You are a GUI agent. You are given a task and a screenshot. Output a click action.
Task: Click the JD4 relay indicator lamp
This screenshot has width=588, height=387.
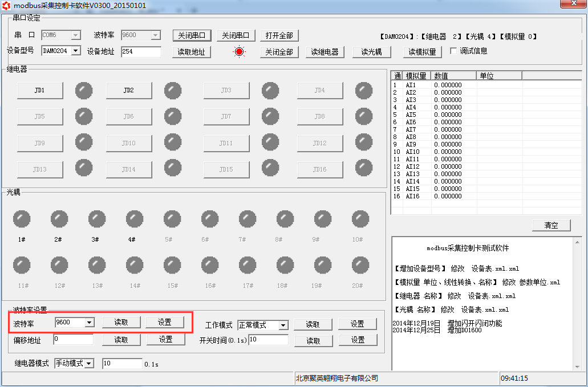364,91
